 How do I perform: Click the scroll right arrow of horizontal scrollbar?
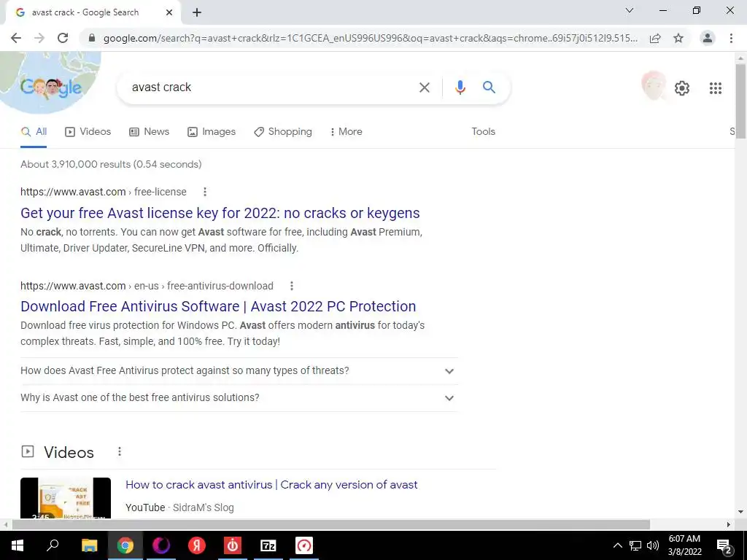pyautogui.click(x=729, y=524)
